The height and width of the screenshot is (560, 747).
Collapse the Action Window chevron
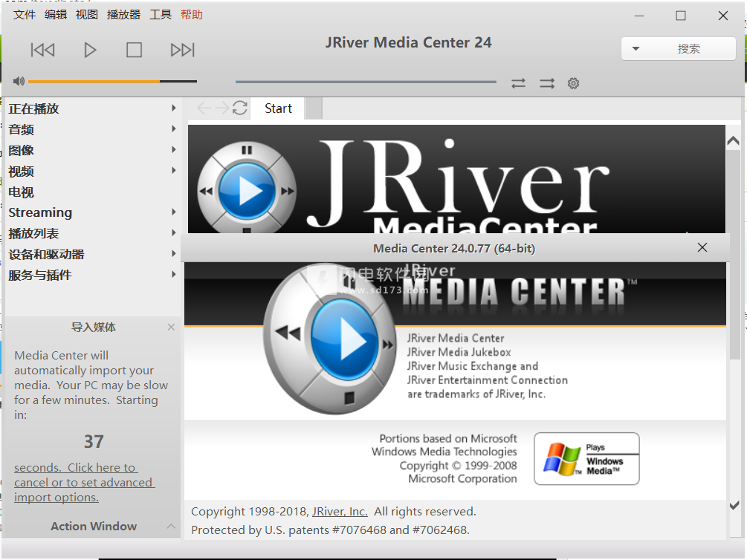pyautogui.click(x=171, y=526)
